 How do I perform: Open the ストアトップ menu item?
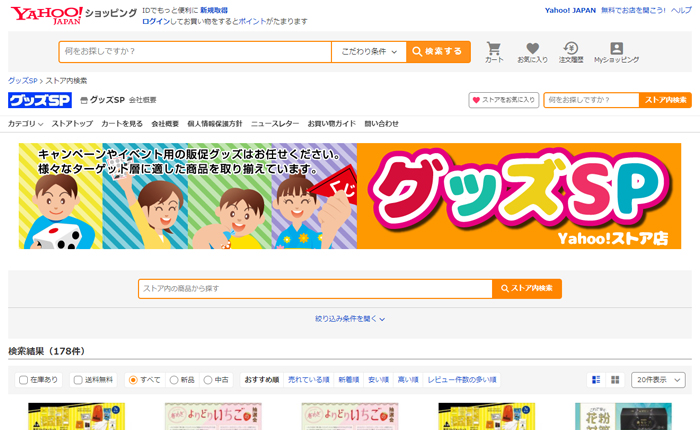(71, 124)
